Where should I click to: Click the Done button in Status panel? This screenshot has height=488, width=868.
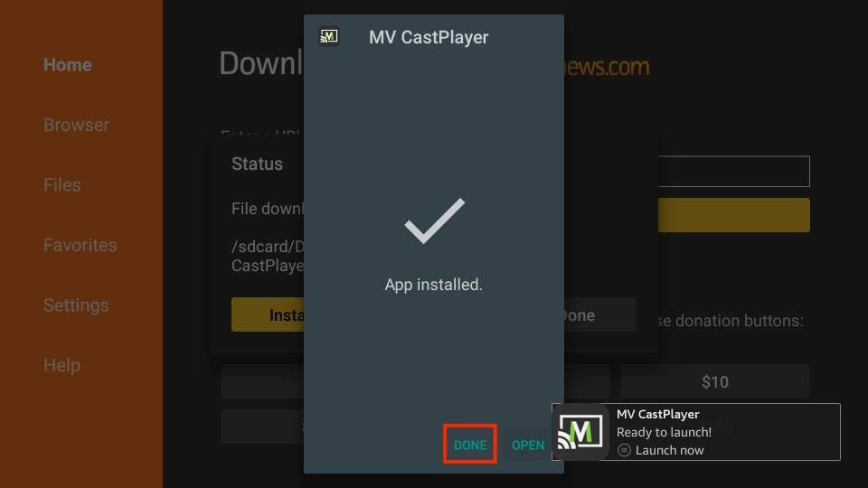tap(600, 314)
